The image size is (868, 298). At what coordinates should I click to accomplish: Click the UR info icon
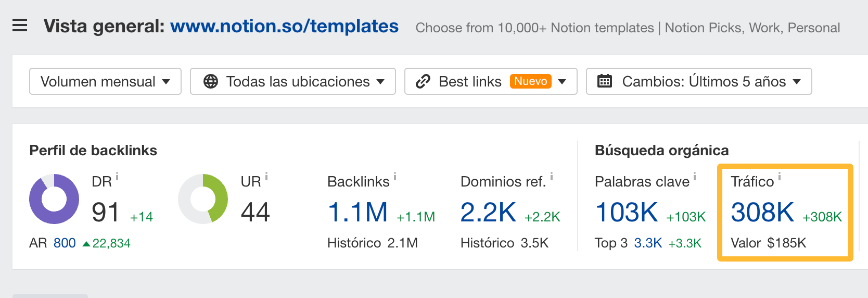266,177
